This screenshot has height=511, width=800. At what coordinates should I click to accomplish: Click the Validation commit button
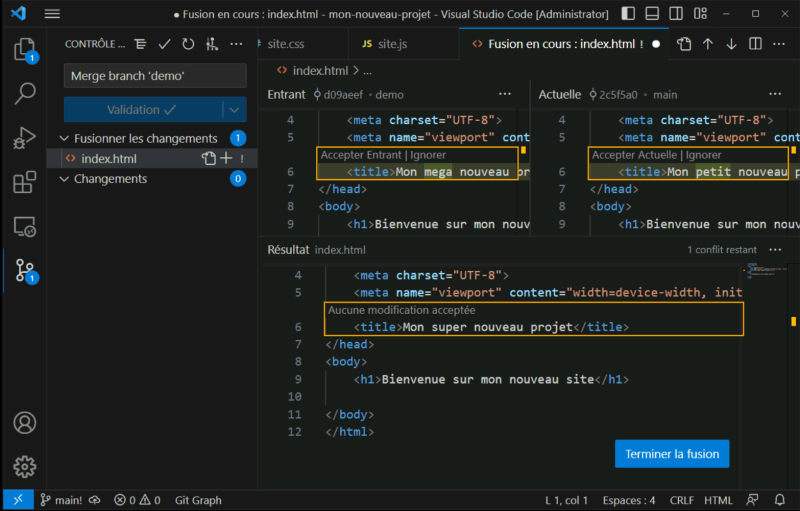143,110
